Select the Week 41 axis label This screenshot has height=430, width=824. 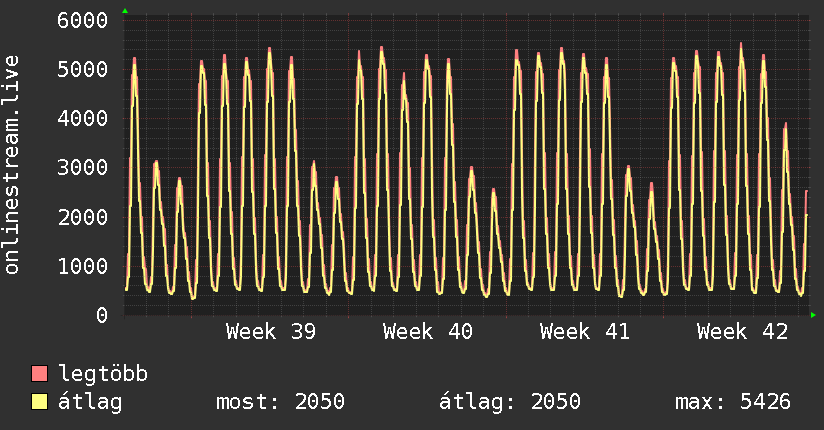coord(585,332)
